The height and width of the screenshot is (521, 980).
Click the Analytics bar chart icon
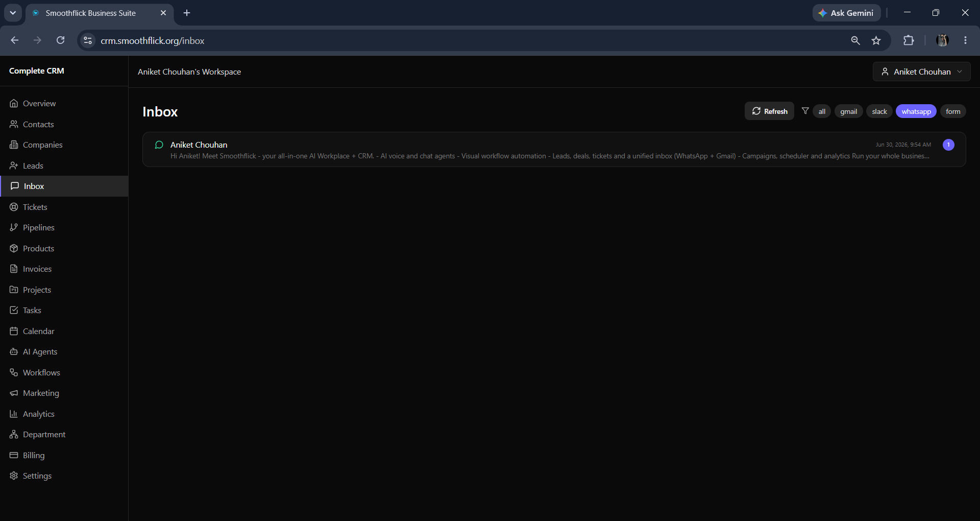(x=14, y=414)
